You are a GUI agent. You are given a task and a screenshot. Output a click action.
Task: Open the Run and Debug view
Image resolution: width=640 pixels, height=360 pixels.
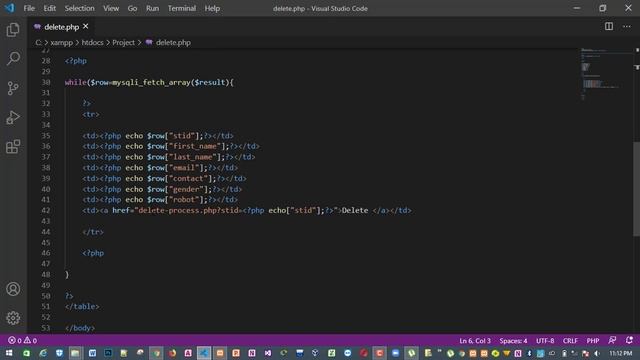point(13,118)
